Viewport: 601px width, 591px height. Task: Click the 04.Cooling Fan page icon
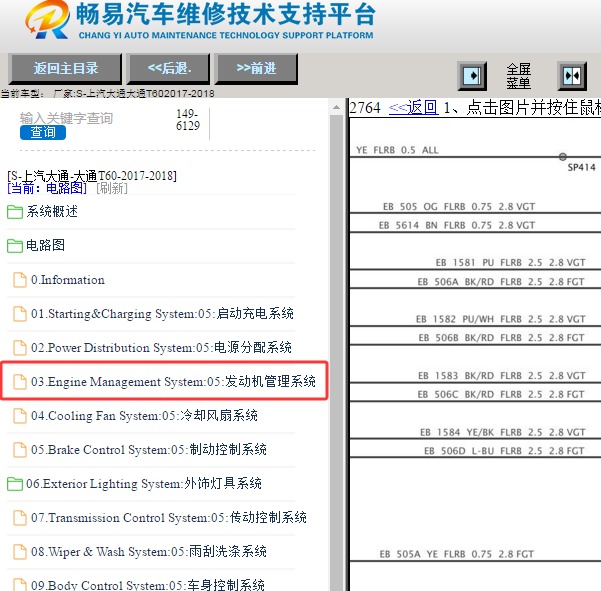pos(20,416)
